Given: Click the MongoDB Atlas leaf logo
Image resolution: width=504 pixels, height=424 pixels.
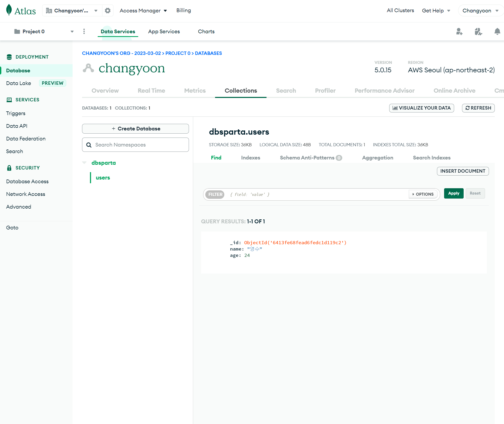Looking at the screenshot, I should 9,10.
